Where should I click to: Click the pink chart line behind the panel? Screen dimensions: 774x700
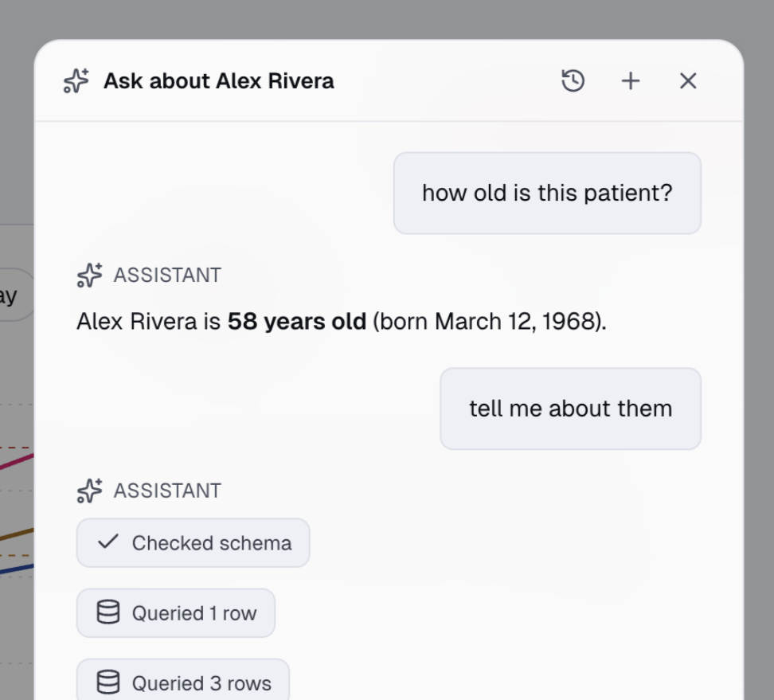pyautogui.click(x=18, y=462)
